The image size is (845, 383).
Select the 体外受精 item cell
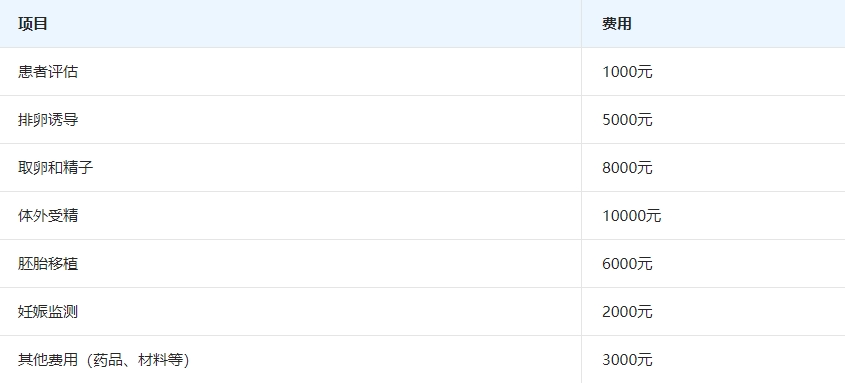[48, 215]
